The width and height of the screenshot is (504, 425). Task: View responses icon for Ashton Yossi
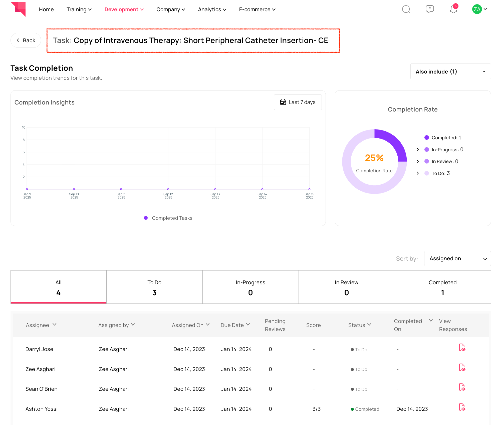pos(462,407)
